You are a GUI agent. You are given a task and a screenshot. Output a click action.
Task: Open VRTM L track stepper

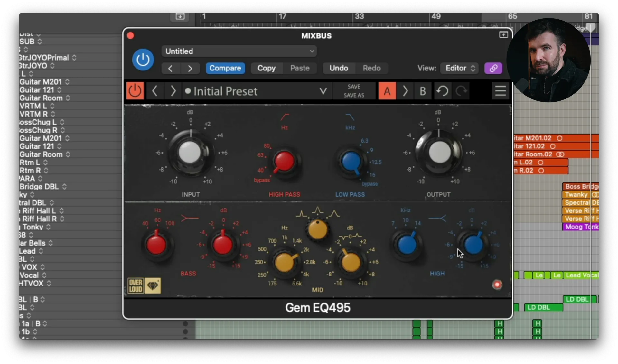coord(52,106)
